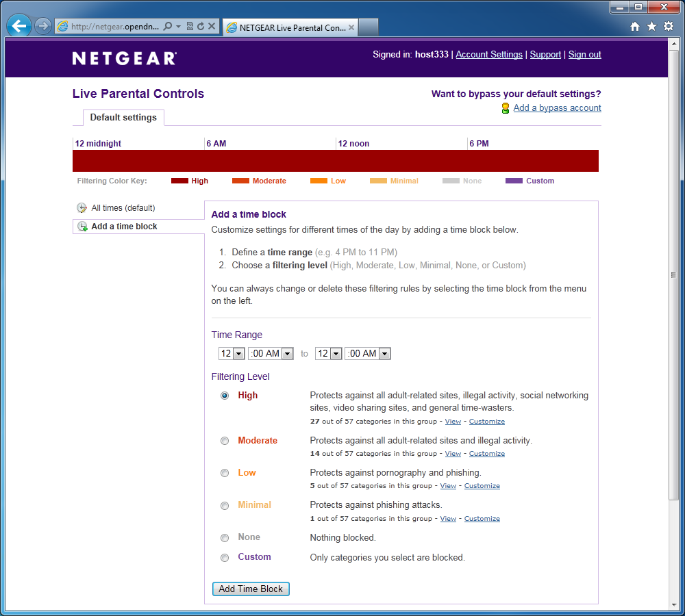Click the browser forward arrow
The image size is (685, 616).
coord(42,26)
